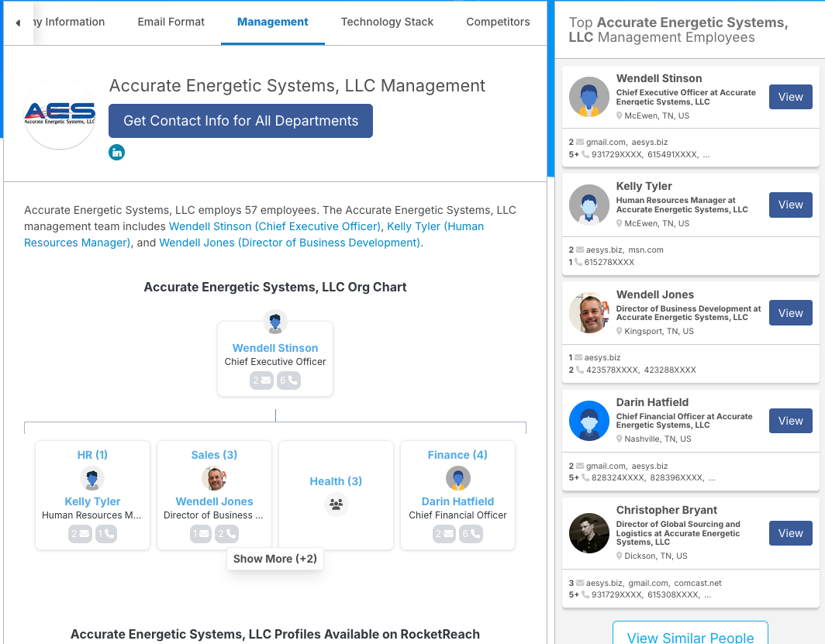Go to the Competitors tab

[x=498, y=22]
